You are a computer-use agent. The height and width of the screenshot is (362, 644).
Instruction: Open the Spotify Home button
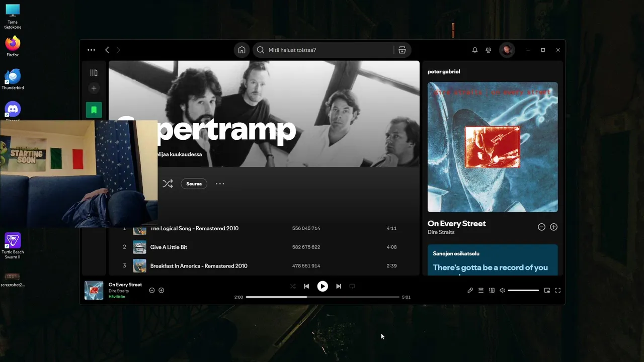coord(242,50)
